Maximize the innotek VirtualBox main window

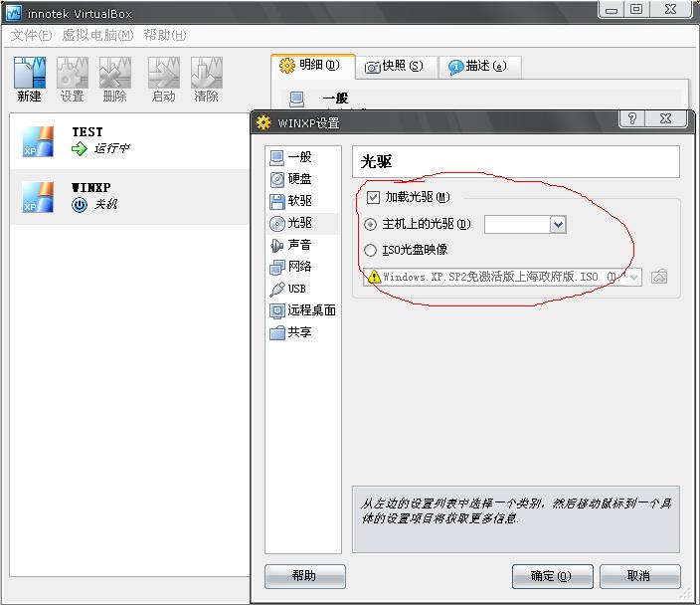click(636, 9)
